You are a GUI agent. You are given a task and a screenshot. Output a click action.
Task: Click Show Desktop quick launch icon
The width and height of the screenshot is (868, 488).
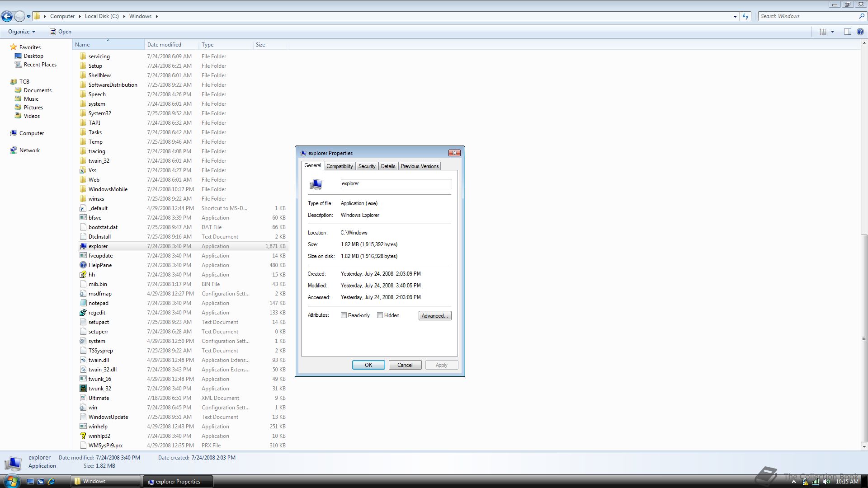click(x=30, y=482)
